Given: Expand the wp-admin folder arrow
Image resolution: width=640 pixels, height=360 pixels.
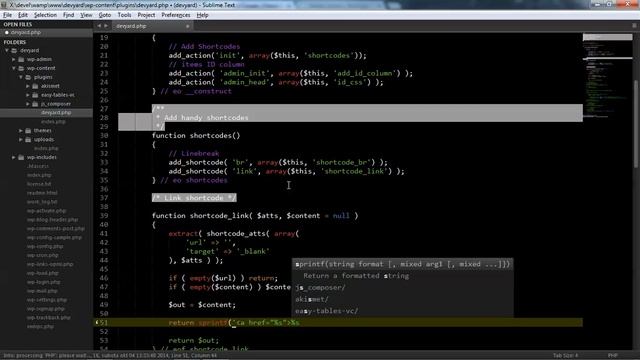Looking at the screenshot, I should 13,60.
